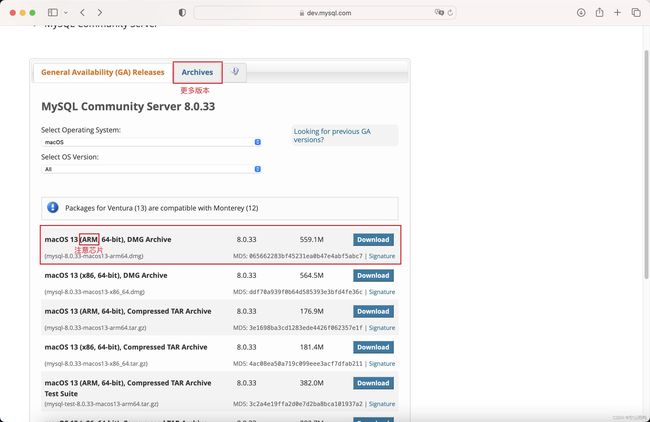The height and width of the screenshot is (422, 650).
Task: Click the mysql-test-8.0.33-macos13-arm64.tar.gz filename
Action: pos(102,404)
